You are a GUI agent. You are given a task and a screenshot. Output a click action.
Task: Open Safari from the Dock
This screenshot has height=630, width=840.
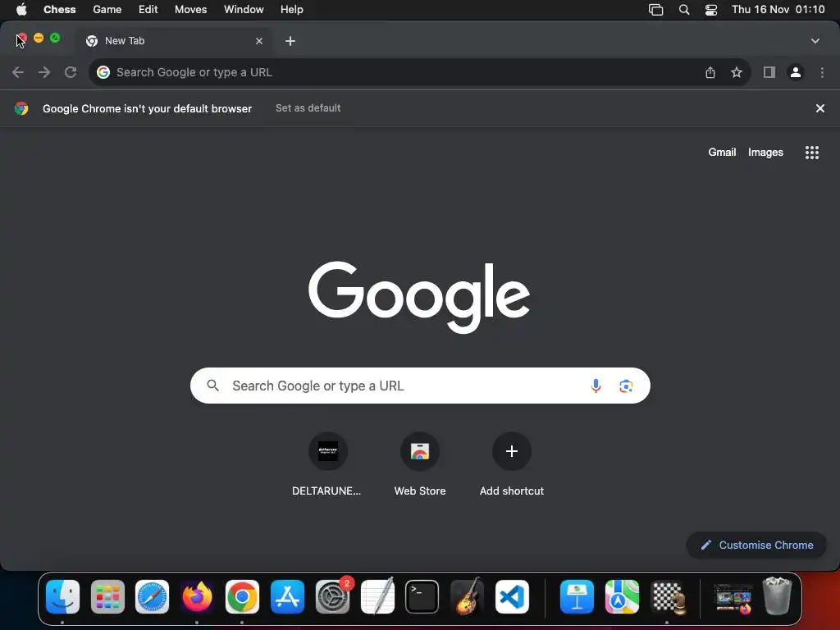pos(152,597)
